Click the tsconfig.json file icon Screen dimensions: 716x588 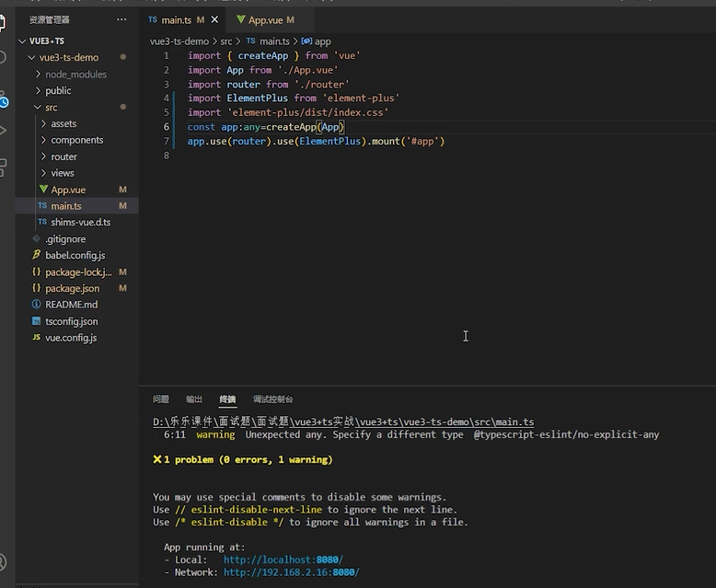coord(37,321)
